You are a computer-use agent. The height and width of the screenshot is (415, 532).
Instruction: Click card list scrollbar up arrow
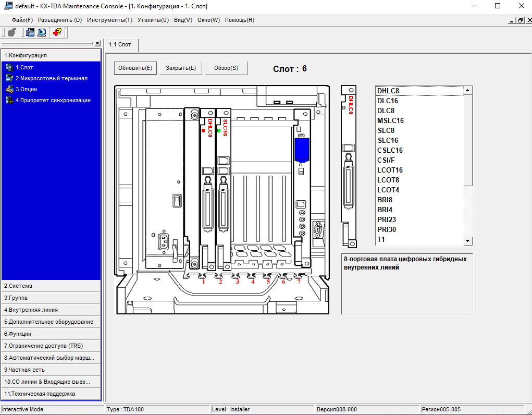point(468,90)
